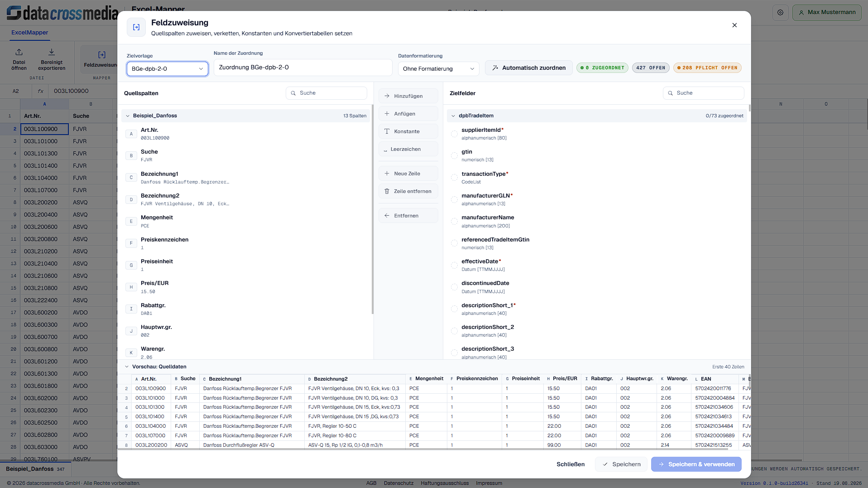Click the Hinzufügen arrow button
868x488 pixels.
408,96
